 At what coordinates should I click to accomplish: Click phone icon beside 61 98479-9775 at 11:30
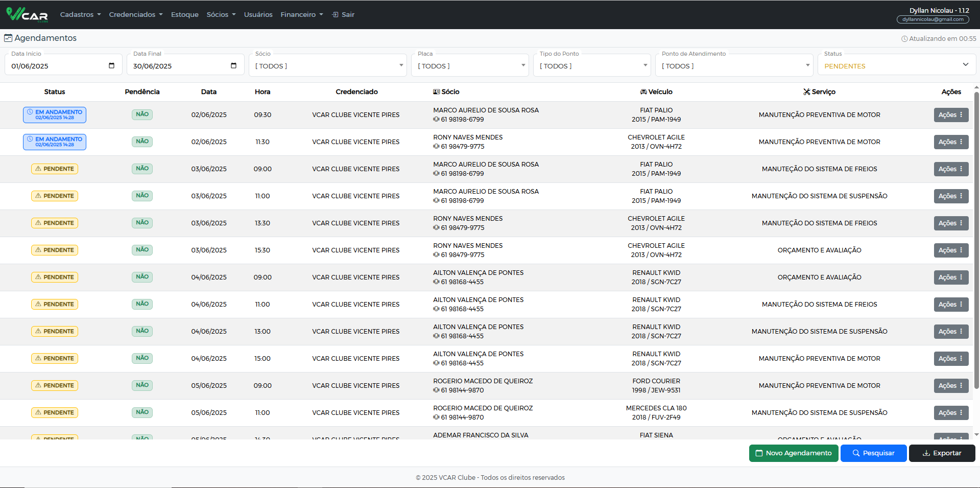pyautogui.click(x=436, y=147)
